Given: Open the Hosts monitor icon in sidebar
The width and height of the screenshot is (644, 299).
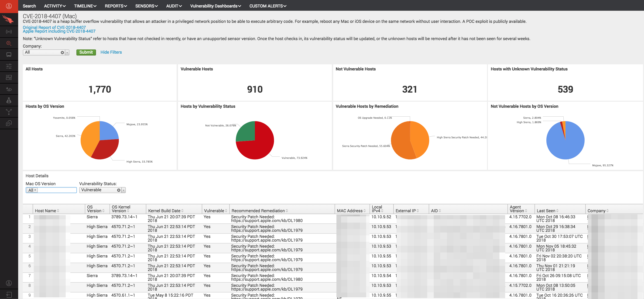Looking at the screenshot, I should (x=9, y=54).
